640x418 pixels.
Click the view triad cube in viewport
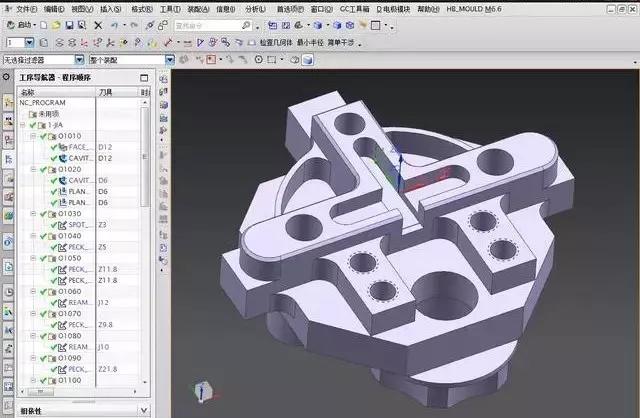pyautogui.click(x=202, y=391)
